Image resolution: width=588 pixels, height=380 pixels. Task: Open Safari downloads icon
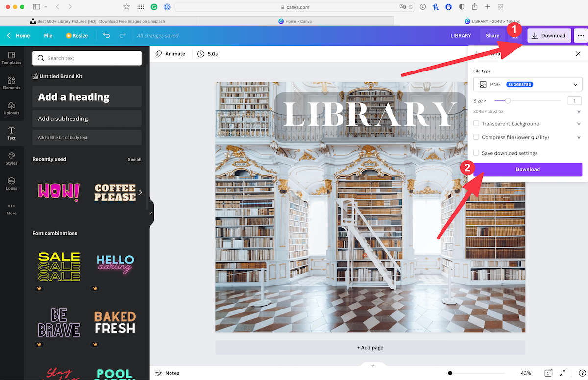[422, 7]
